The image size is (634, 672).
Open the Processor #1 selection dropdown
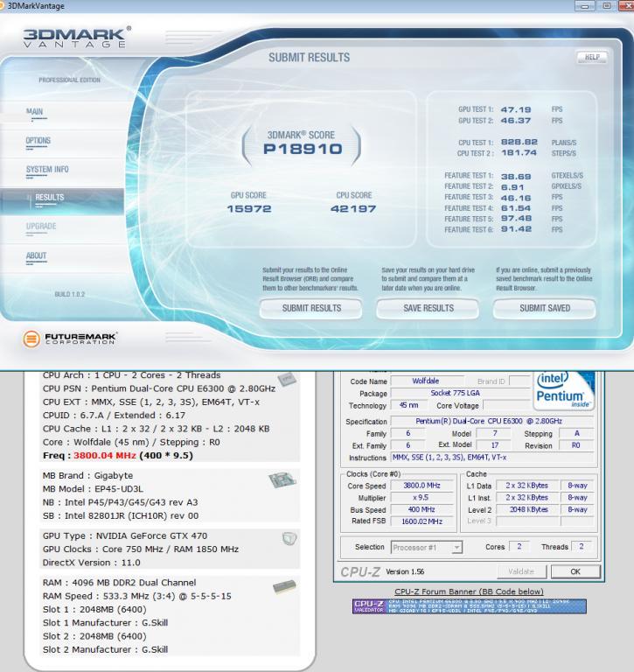pyautogui.click(x=427, y=547)
